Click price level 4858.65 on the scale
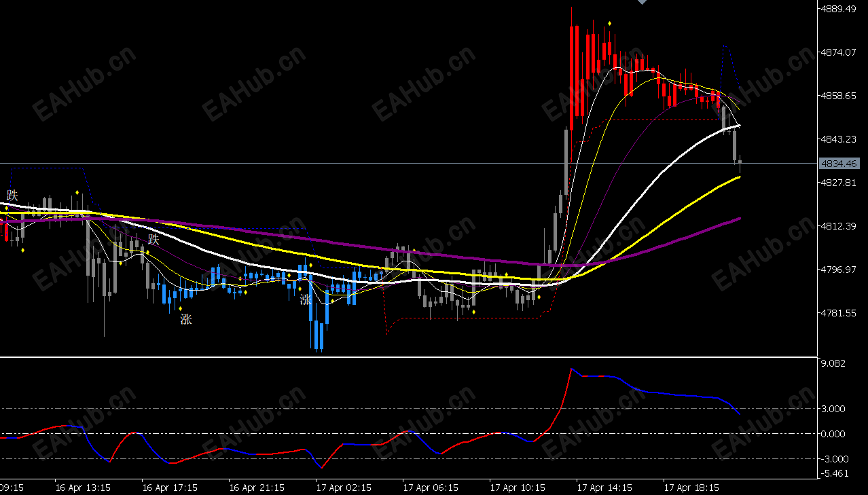 point(839,96)
